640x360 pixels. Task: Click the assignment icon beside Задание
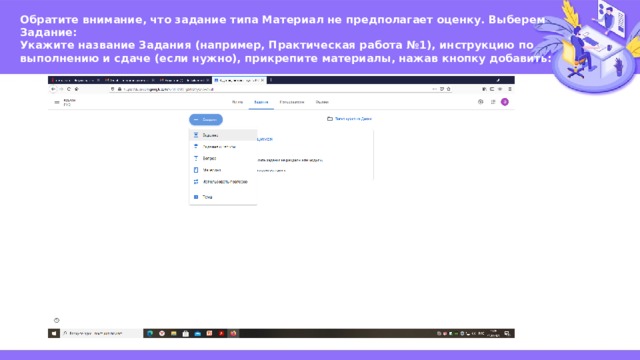pyautogui.click(x=196, y=135)
